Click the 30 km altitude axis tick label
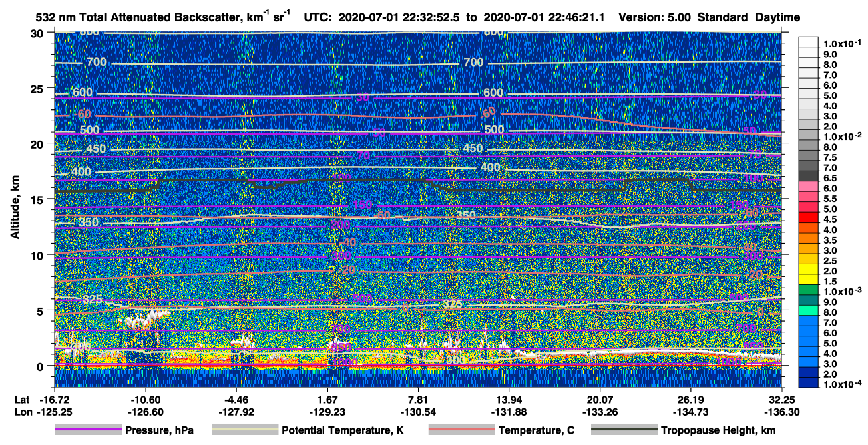Screen dimensions: 868x445 39,33
